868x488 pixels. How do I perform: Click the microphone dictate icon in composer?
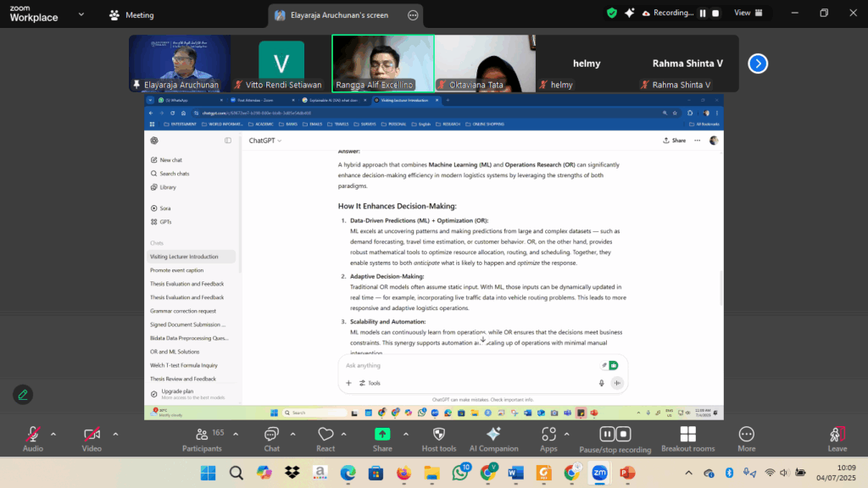coord(601,383)
